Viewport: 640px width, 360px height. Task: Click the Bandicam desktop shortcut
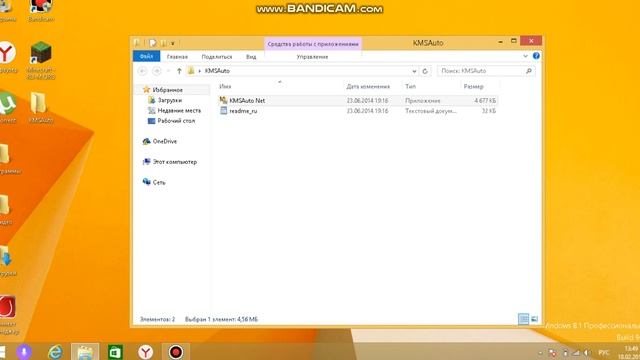click(41, 11)
